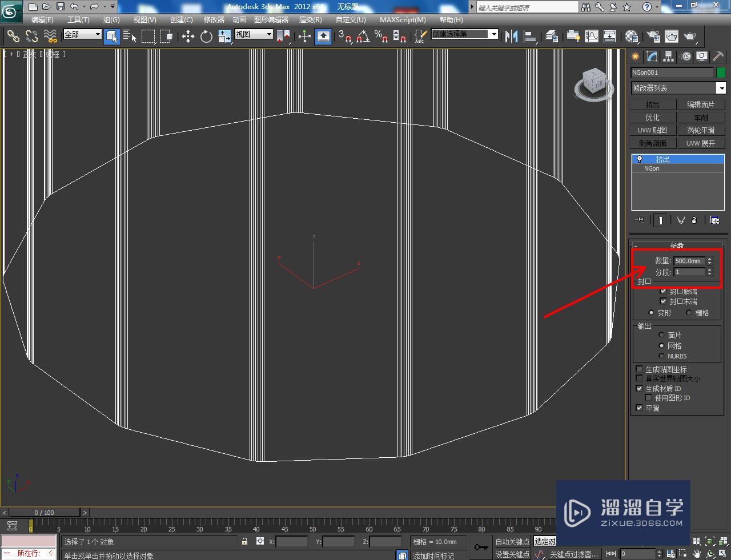The image size is (731, 560).
Task: Open the 修改器 menu
Action: coord(214,19)
